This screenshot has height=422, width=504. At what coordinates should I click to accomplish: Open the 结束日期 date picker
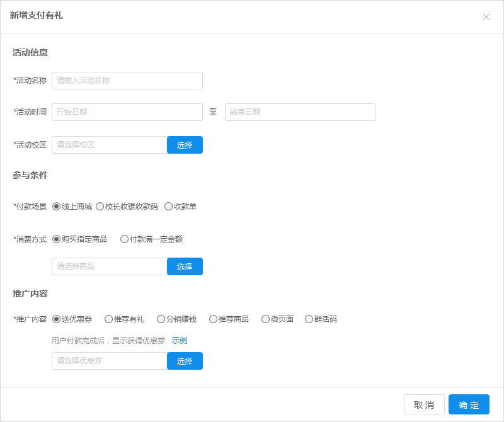(x=300, y=112)
